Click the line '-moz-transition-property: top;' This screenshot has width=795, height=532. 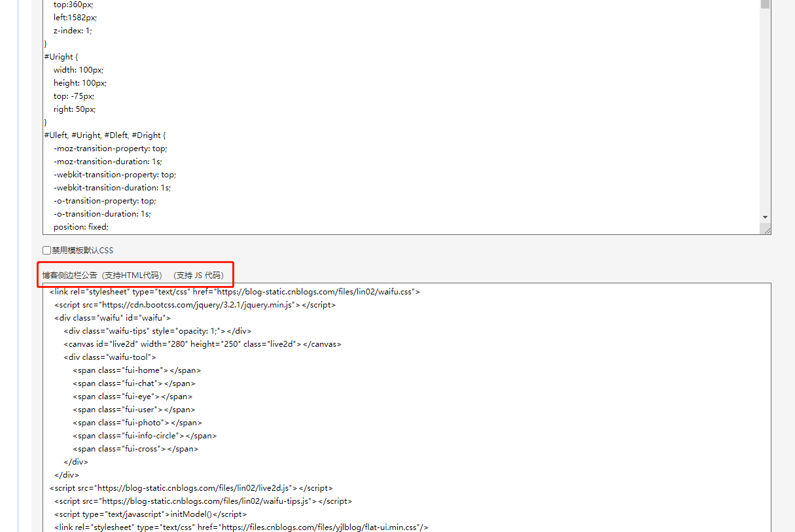pos(111,149)
